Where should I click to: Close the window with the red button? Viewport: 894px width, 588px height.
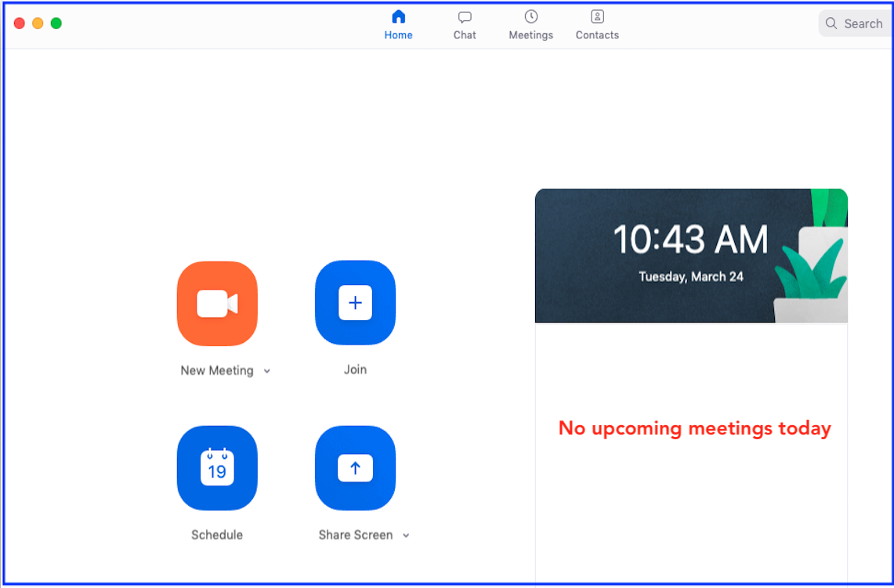[20, 23]
